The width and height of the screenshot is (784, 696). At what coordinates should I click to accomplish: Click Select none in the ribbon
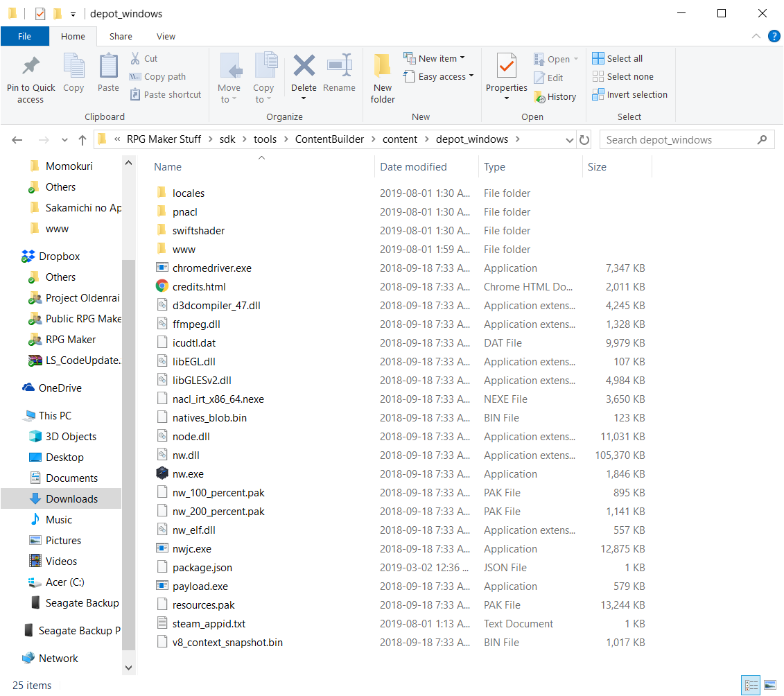click(622, 76)
